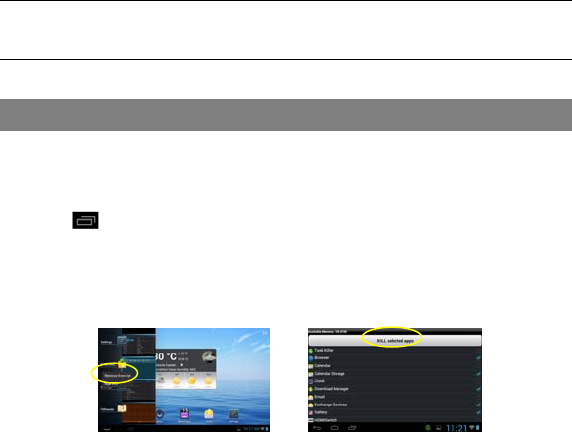The image size is (572, 432).
Task: Tap Back button in task killer navigation bar
Action: tap(317, 428)
